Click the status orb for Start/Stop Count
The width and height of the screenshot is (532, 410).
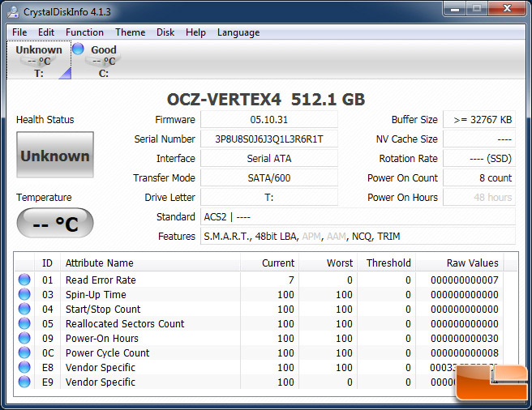(24, 309)
